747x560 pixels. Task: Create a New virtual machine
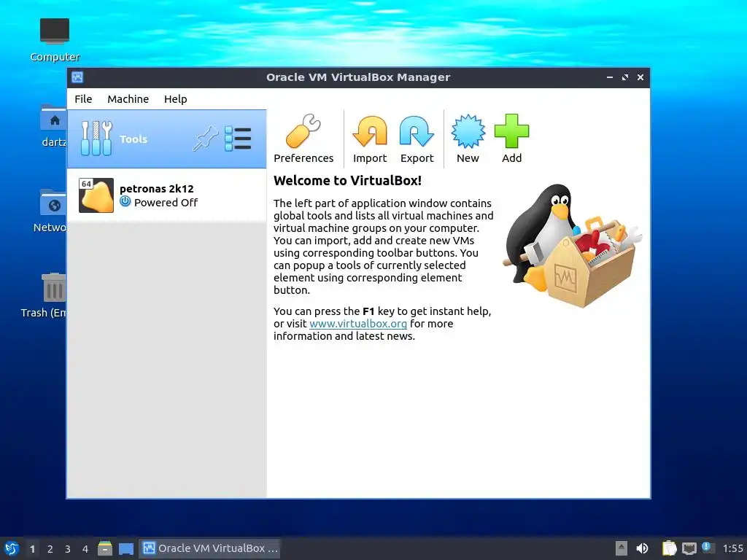468,139
